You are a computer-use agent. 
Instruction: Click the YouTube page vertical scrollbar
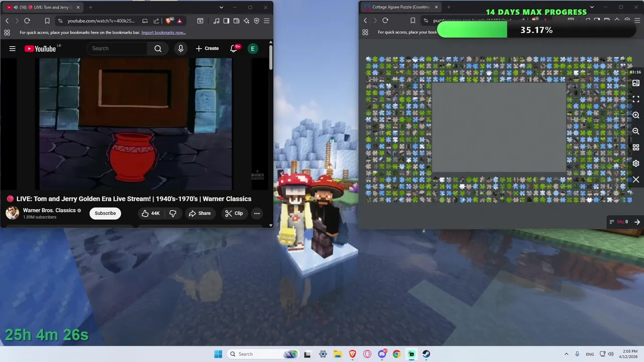tap(271, 57)
